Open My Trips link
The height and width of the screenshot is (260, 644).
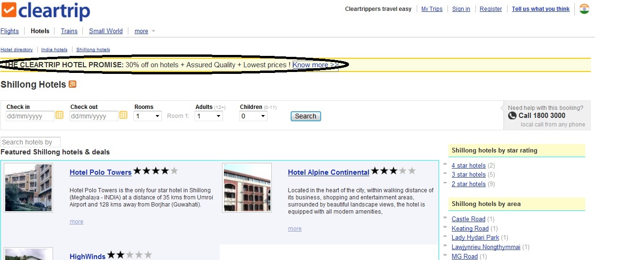pos(432,9)
